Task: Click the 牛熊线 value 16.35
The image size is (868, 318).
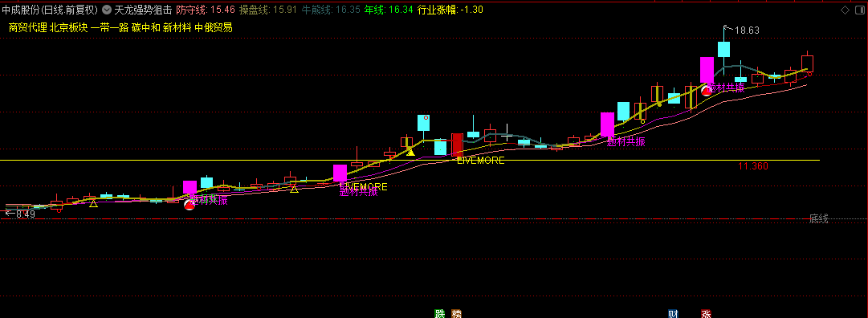Action: coord(348,10)
